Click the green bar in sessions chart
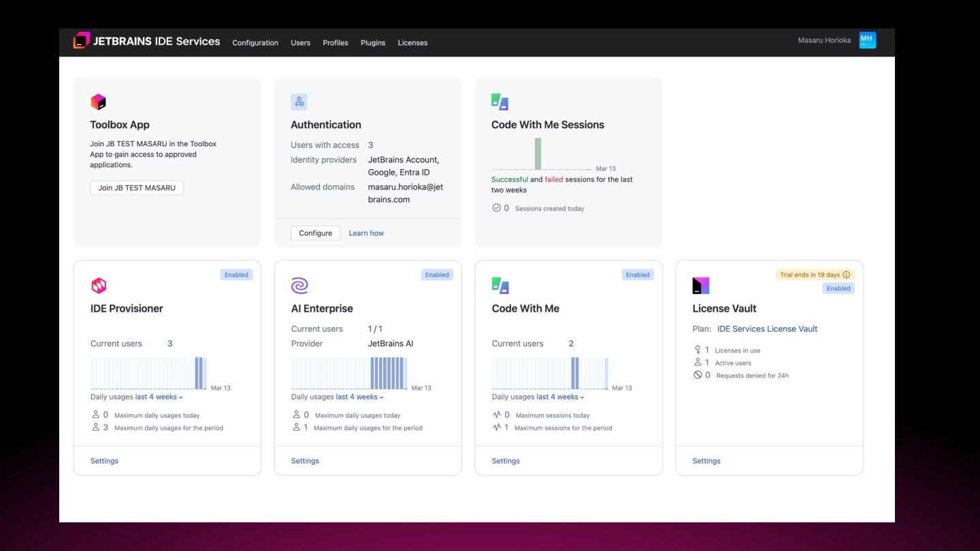The height and width of the screenshot is (551, 980). [x=538, y=154]
